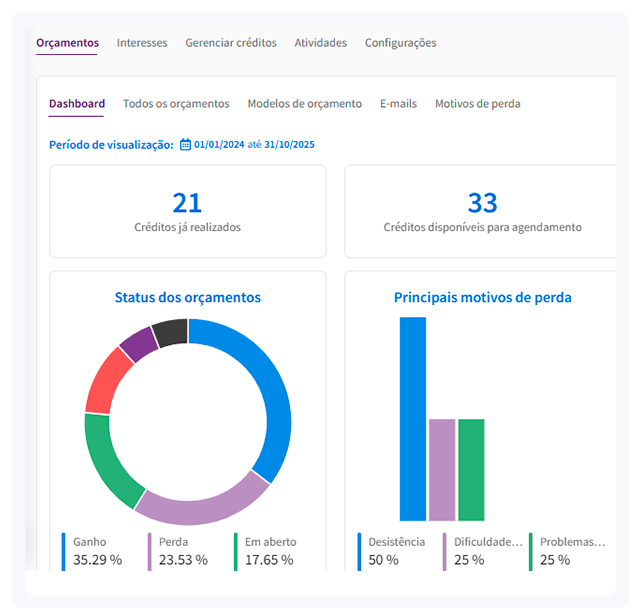Select the Dashboard sub-tab
This screenshot has height=616, width=638.
pos(76,104)
